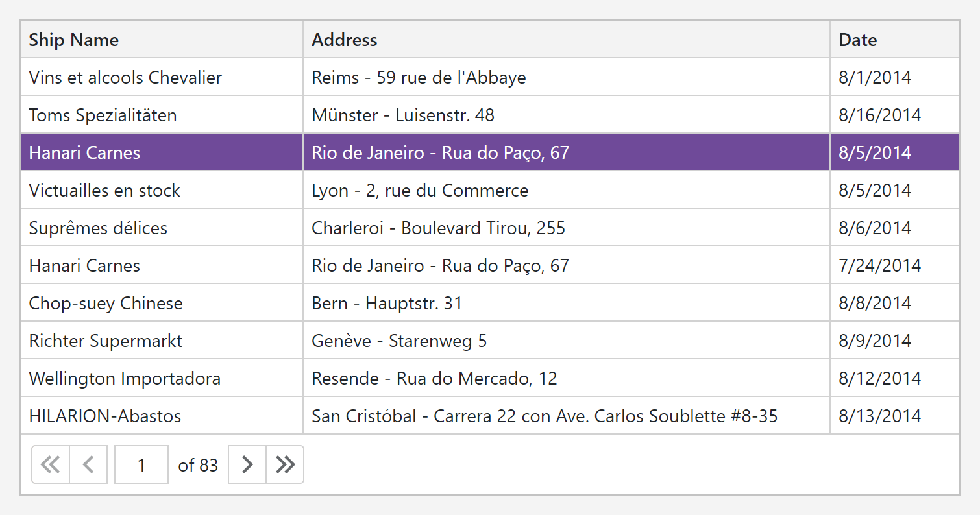Sort by the Date column header
980x515 pixels.
coord(858,40)
